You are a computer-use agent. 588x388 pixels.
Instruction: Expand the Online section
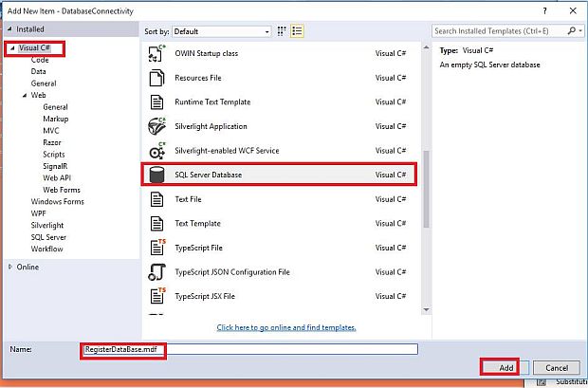(10, 267)
